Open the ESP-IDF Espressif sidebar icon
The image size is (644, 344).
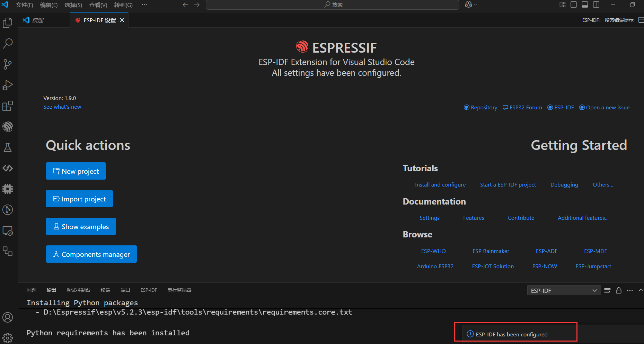(8, 127)
